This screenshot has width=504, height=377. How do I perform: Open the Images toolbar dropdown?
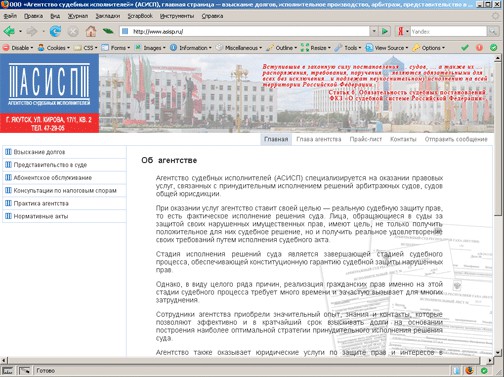[x=150, y=48]
